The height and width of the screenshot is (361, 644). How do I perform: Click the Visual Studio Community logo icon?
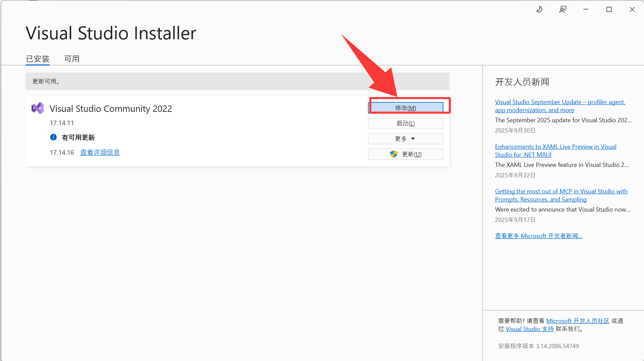tap(38, 108)
